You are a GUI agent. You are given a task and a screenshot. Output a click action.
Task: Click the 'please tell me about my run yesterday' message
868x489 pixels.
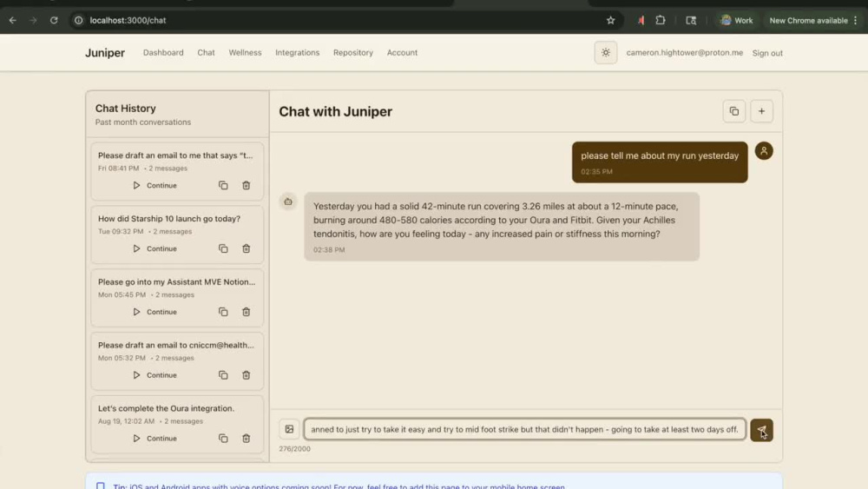point(660,162)
